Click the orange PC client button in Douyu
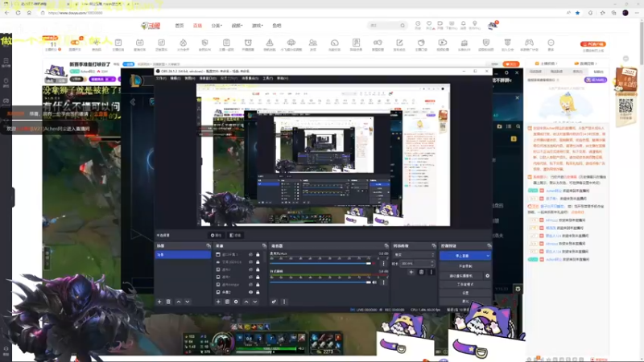The image size is (644, 362). tap(592, 44)
